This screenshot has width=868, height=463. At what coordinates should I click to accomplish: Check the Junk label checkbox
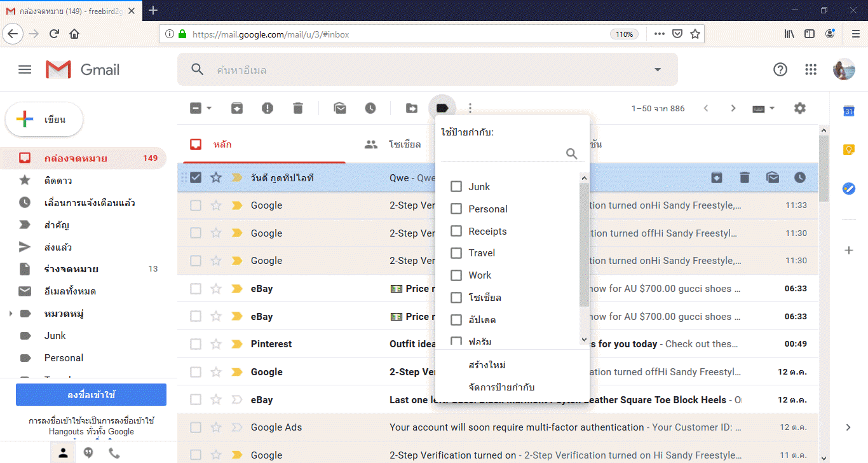coord(456,186)
